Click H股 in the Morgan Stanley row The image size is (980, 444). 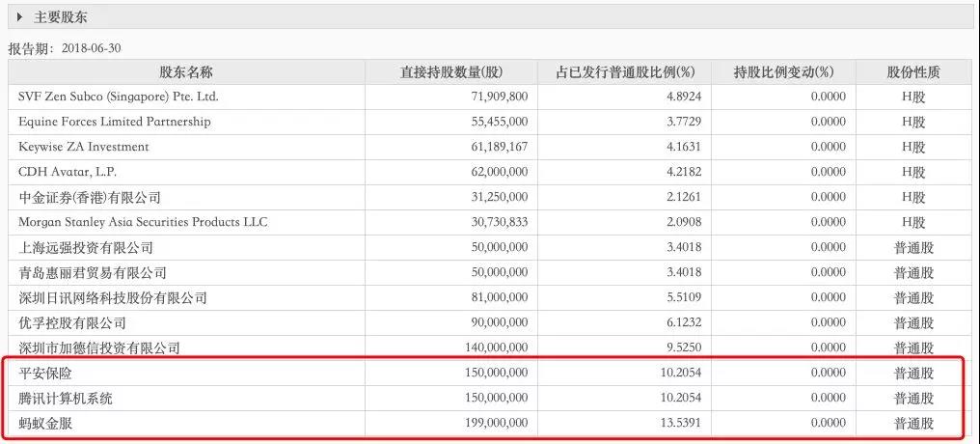[913, 222]
